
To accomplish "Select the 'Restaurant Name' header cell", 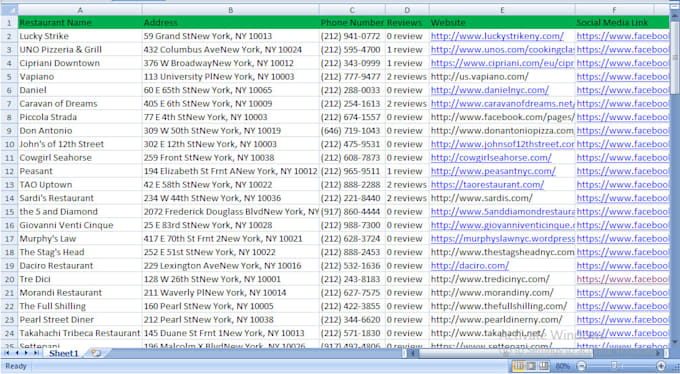I will tap(80, 23).
